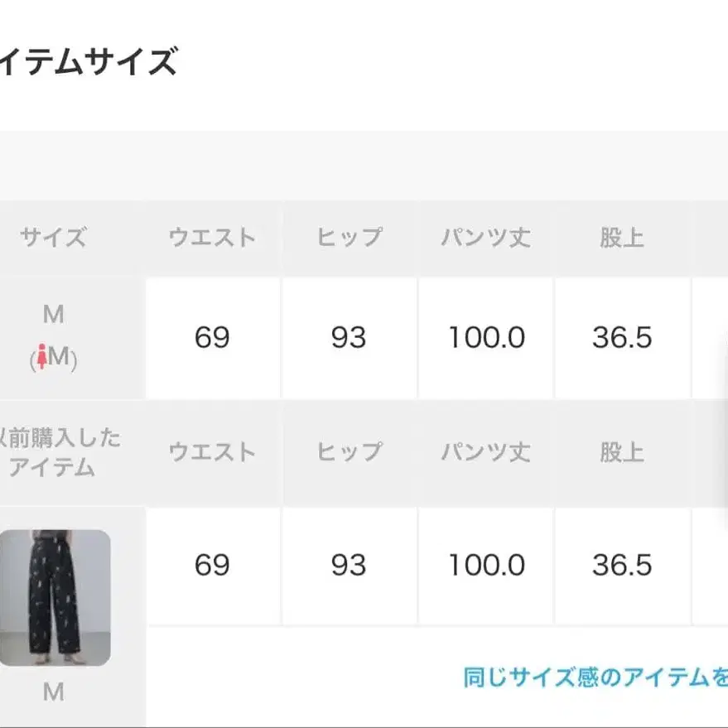This screenshot has width=728, height=728.
Task: Click the top ヒップ column header
Action: coord(349,239)
